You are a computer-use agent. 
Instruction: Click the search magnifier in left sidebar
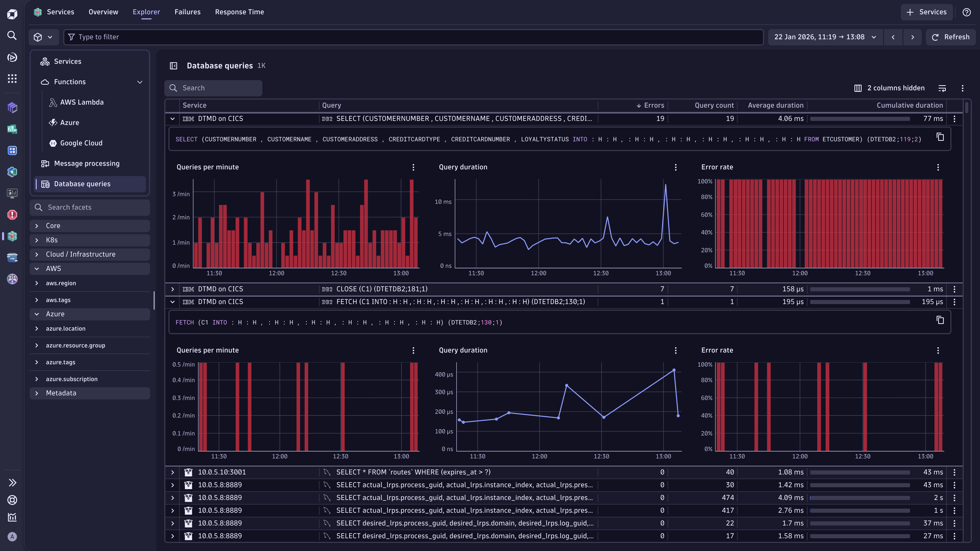(12, 36)
